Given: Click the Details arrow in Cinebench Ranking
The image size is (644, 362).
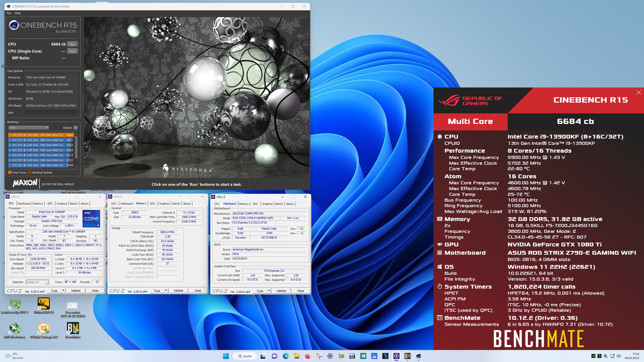Looking at the screenshot, I should click(x=75, y=128).
